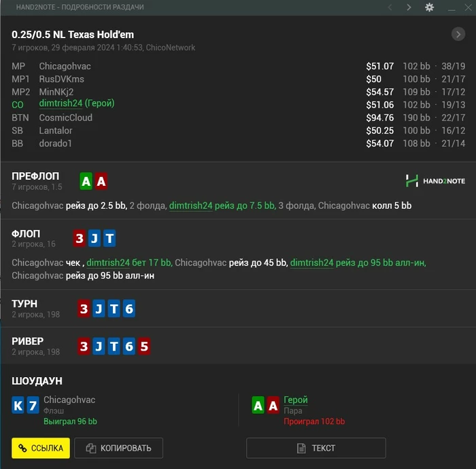Click the blue J card on the flop
This screenshot has width=476, height=469.
tap(95, 238)
